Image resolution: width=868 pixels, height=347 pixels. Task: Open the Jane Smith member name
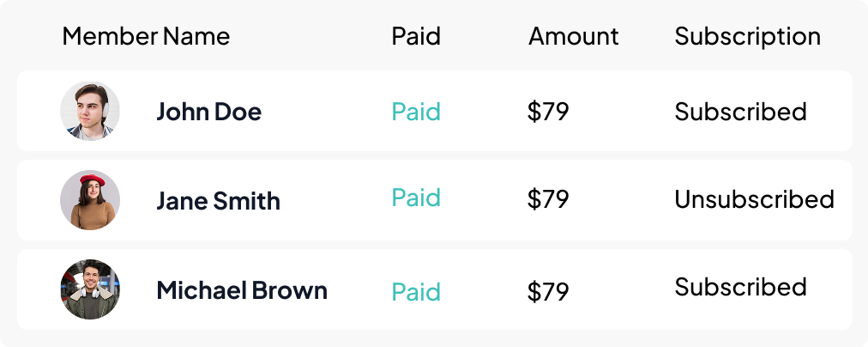(x=218, y=200)
